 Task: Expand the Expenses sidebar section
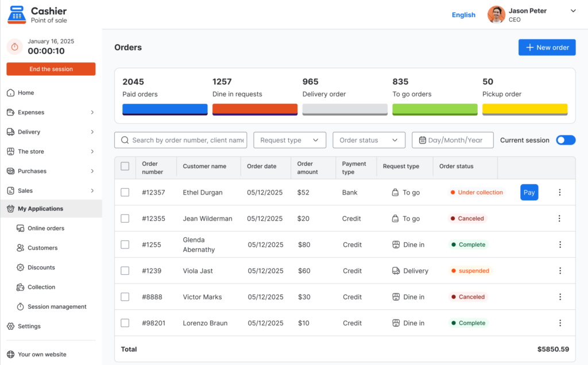pyautogui.click(x=51, y=112)
